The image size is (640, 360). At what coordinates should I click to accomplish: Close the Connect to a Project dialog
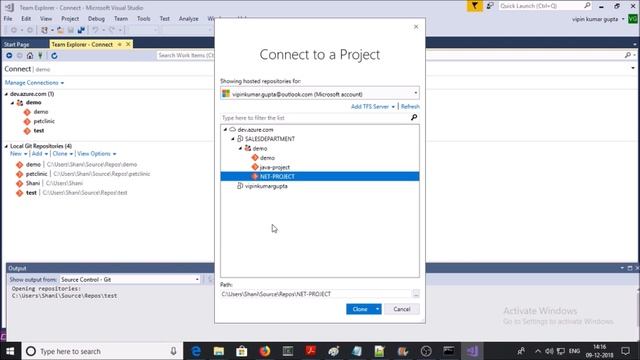click(416, 27)
